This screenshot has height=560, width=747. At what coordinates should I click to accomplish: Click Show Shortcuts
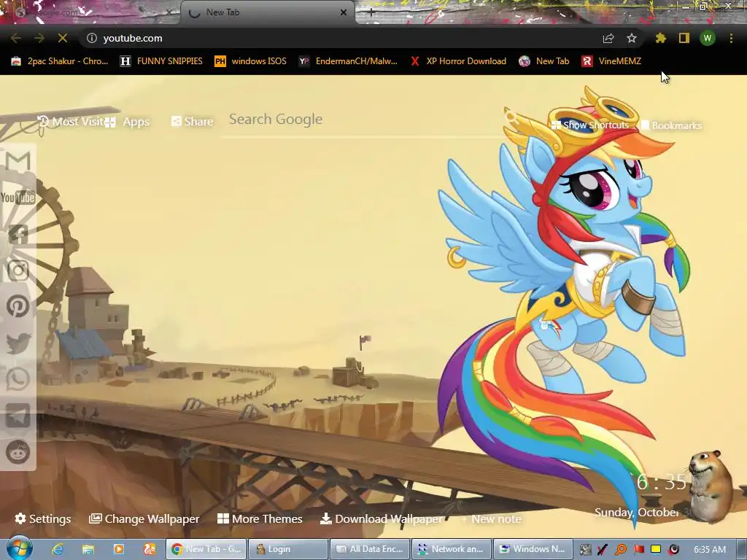click(x=589, y=125)
